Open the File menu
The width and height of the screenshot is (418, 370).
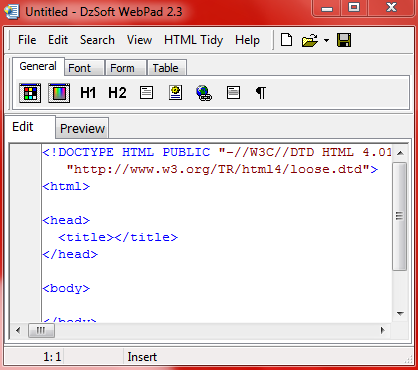coord(27,40)
